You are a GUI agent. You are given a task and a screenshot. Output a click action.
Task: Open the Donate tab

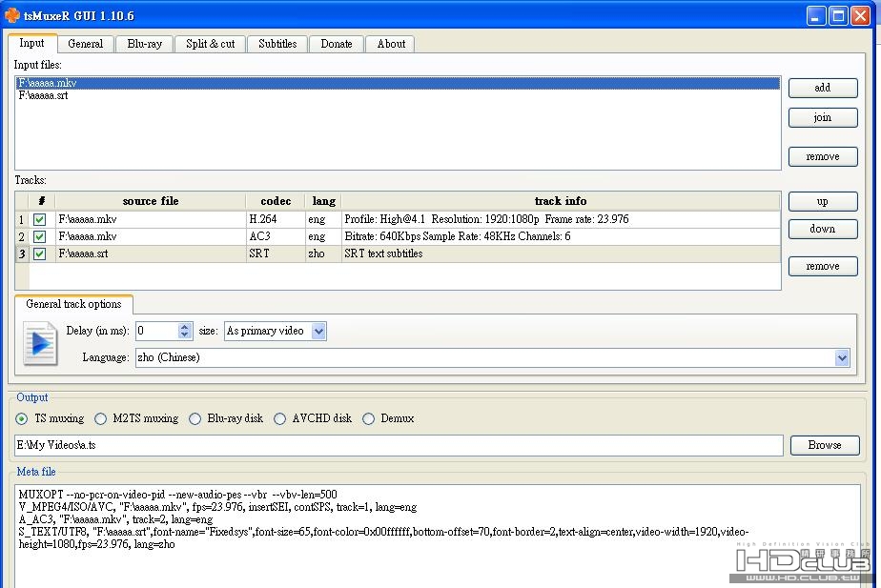pyautogui.click(x=337, y=44)
